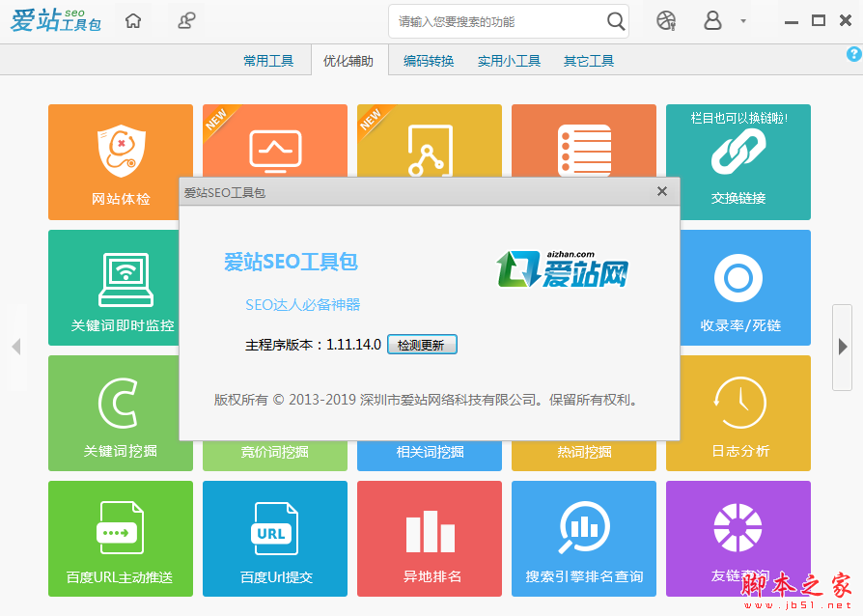Click the SEO达人必备神器 text

click(303, 304)
